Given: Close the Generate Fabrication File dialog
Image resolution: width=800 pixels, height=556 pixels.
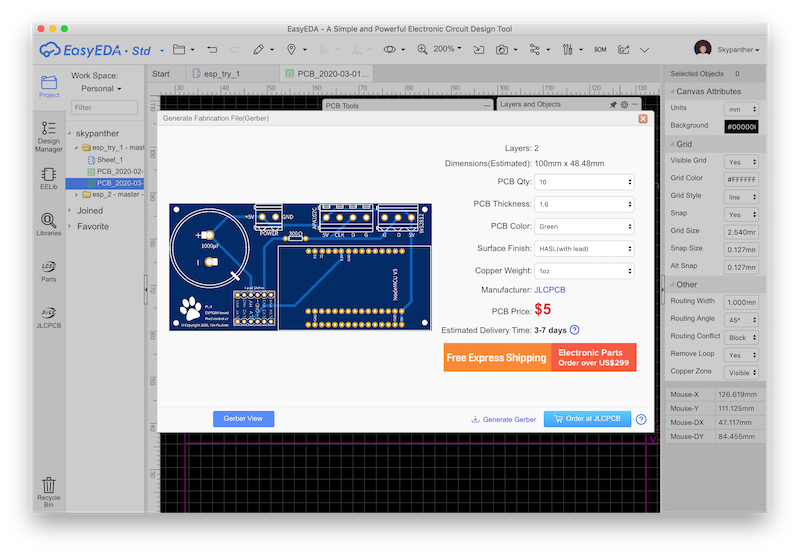Looking at the screenshot, I should (x=643, y=118).
